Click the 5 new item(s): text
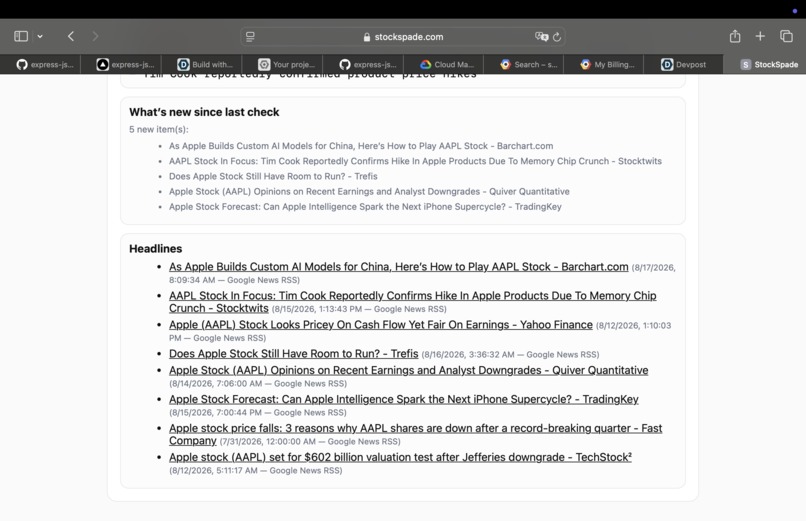806x521 pixels. point(159,129)
